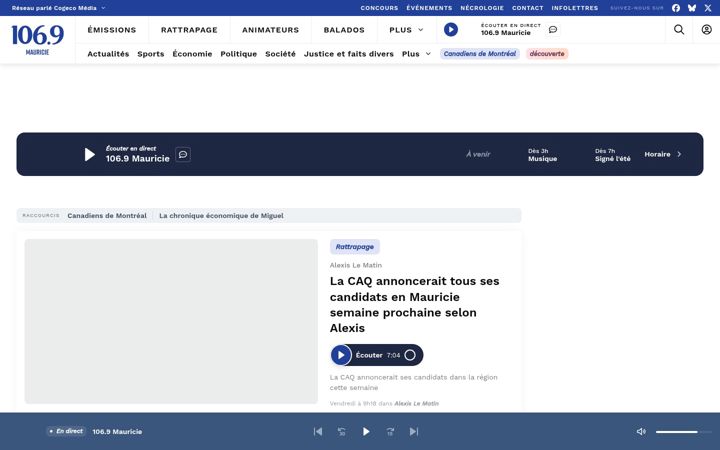Open the RATTRAPAGE menu
Viewport: 720px width, 450px height.
point(189,30)
